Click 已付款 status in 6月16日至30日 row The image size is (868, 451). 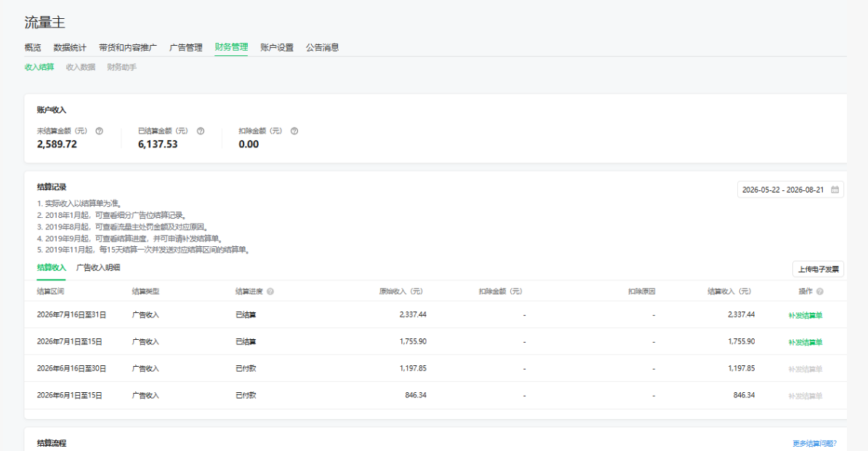[x=246, y=369]
